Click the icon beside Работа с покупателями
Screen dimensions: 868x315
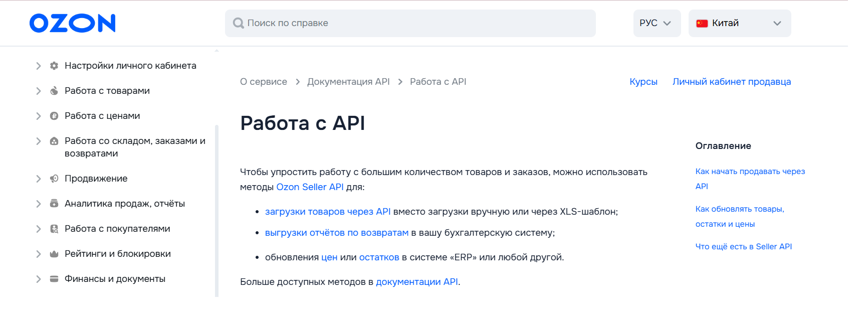tap(54, 229)
